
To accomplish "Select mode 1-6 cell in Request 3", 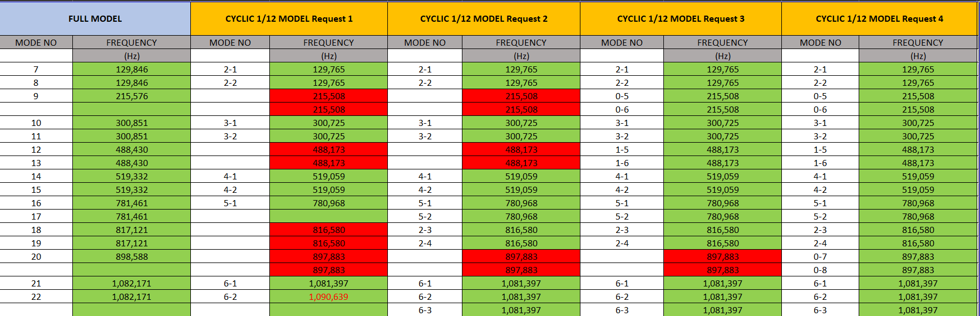I will (622, 163).
